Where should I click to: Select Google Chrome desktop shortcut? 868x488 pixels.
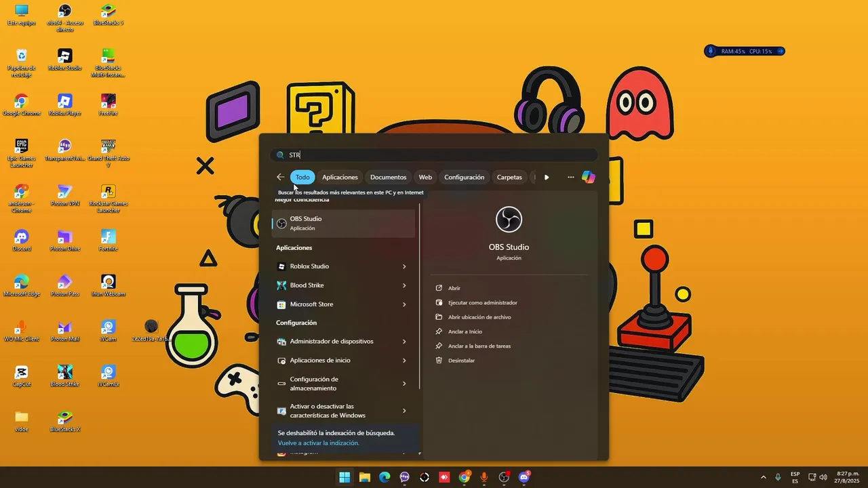coord(21,105)
